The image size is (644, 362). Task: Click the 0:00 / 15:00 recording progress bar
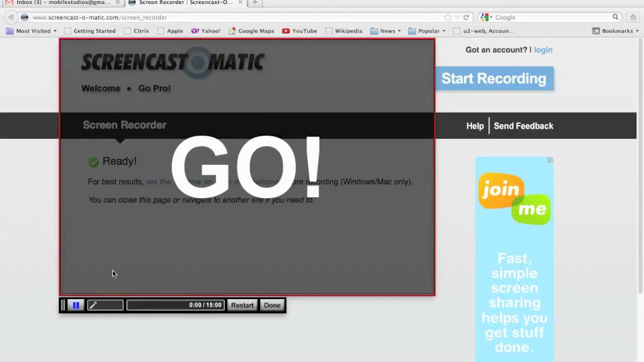[175, 305]
